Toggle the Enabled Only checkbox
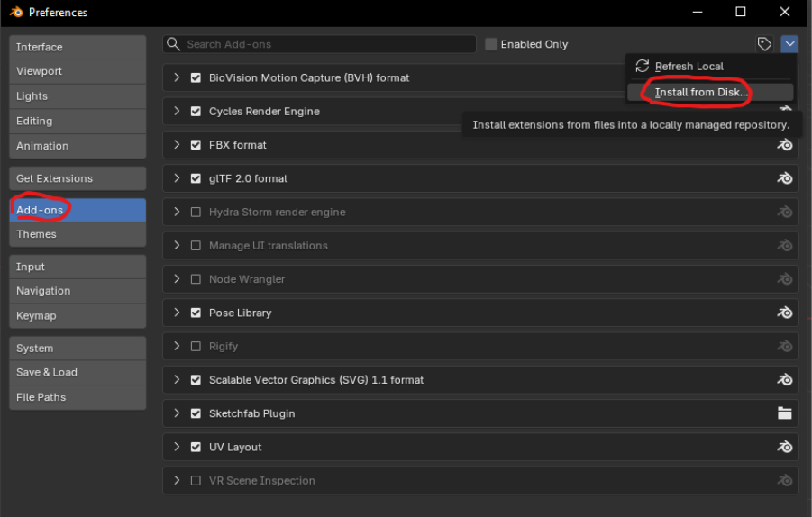The width and height of the screenshot is (812, 517). coord(491,44)
